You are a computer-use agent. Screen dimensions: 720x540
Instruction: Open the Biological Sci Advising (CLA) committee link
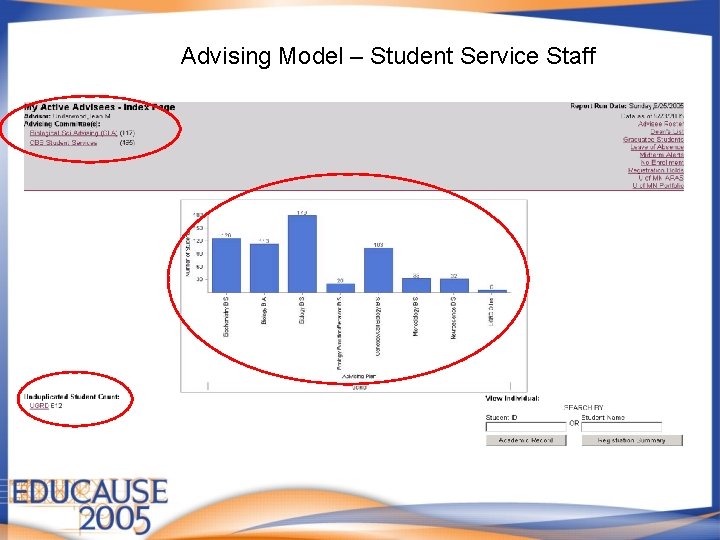pyautogui.click(x=73, y=133)
